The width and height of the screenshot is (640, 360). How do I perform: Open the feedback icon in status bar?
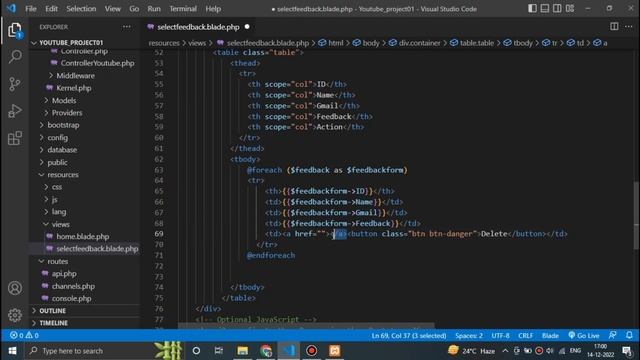pyautogui.click(x=612, y=336)
